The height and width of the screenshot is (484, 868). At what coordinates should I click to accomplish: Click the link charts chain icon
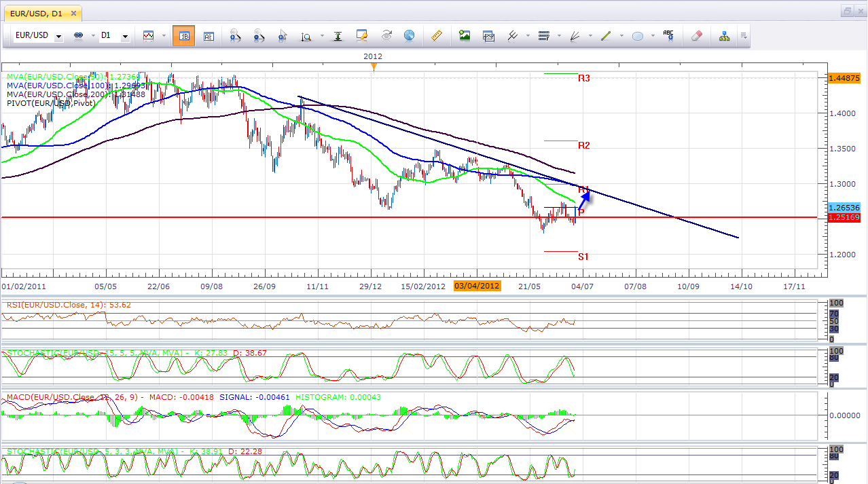click(77, 35)
